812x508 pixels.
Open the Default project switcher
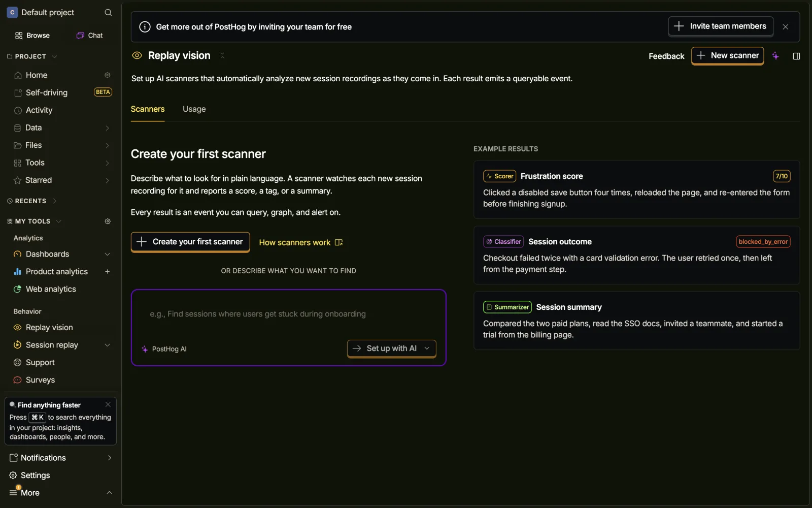point(41,12)
